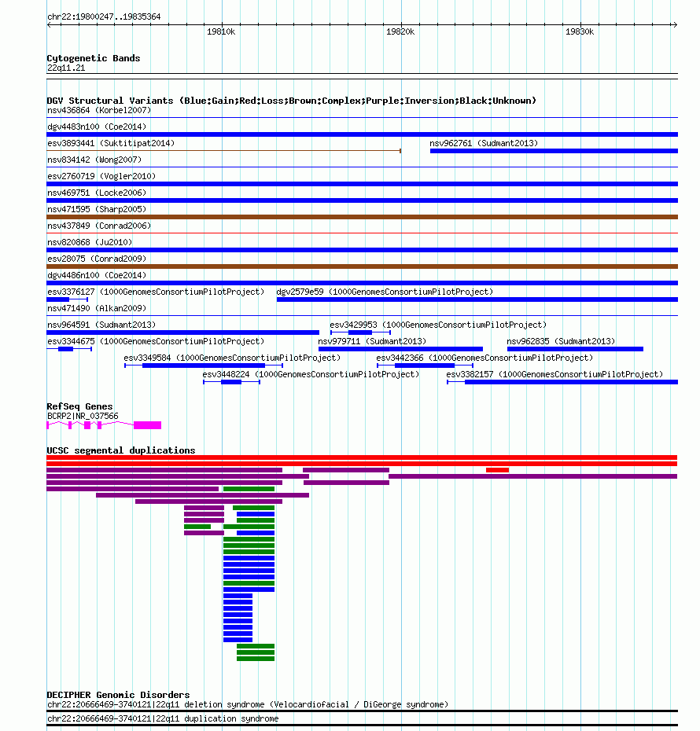The height and width of the screenshot is (731, 700).
Task: Select esv3448224 variant label
Action: pyautogui.click(x=311, y=374)
